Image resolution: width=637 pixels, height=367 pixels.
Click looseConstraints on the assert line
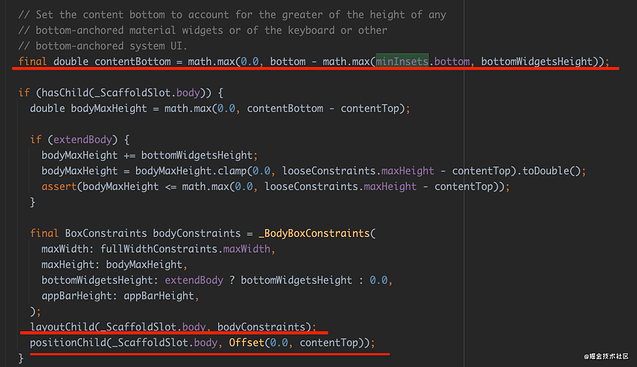(311, 187)
